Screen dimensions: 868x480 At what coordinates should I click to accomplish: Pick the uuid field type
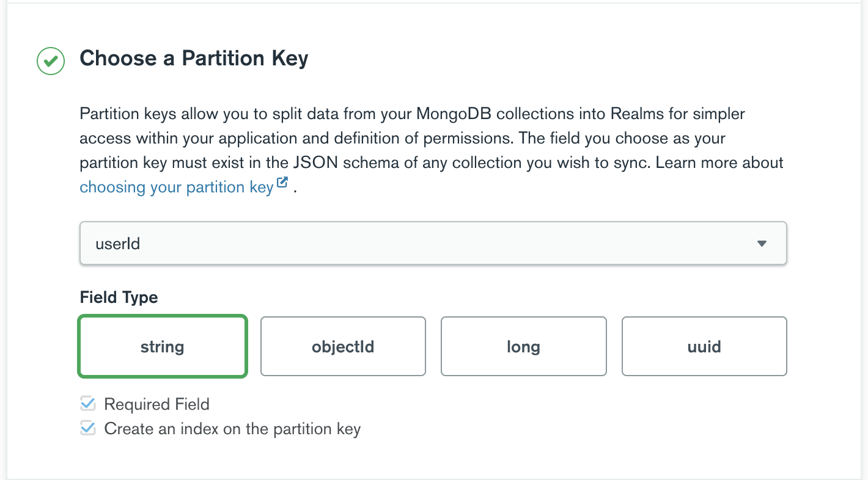704,346
